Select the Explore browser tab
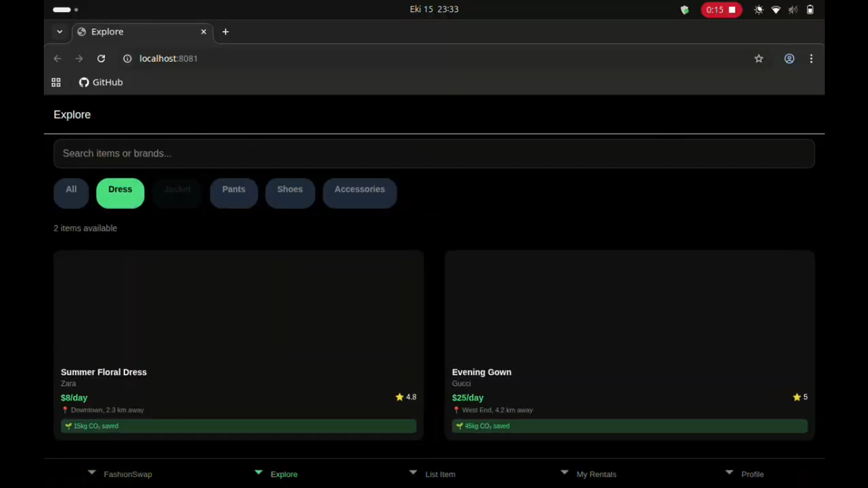Screen dimensions: 868x488 click(142, 32)
